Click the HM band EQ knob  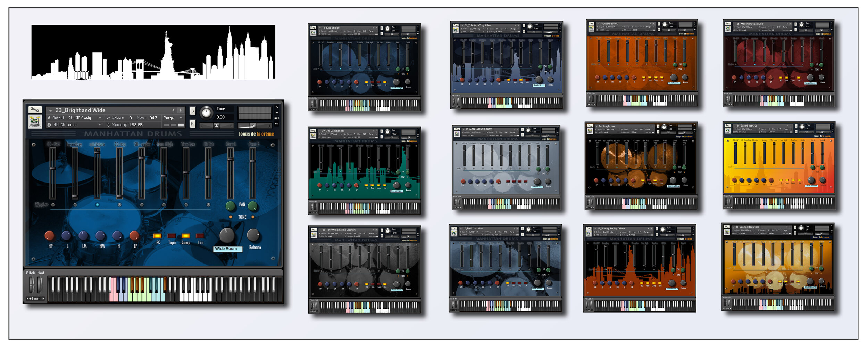[x=100, y=236]
